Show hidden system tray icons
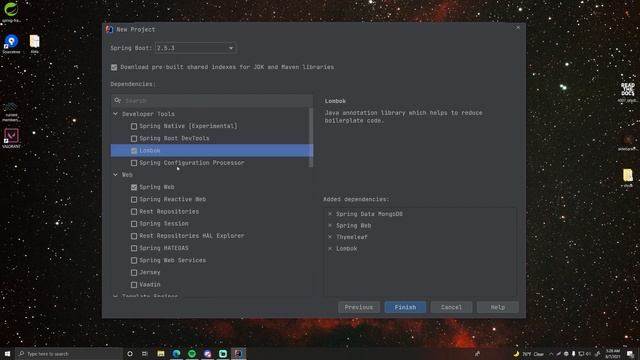Screen dimensions: 640x360 click(551, 354)
